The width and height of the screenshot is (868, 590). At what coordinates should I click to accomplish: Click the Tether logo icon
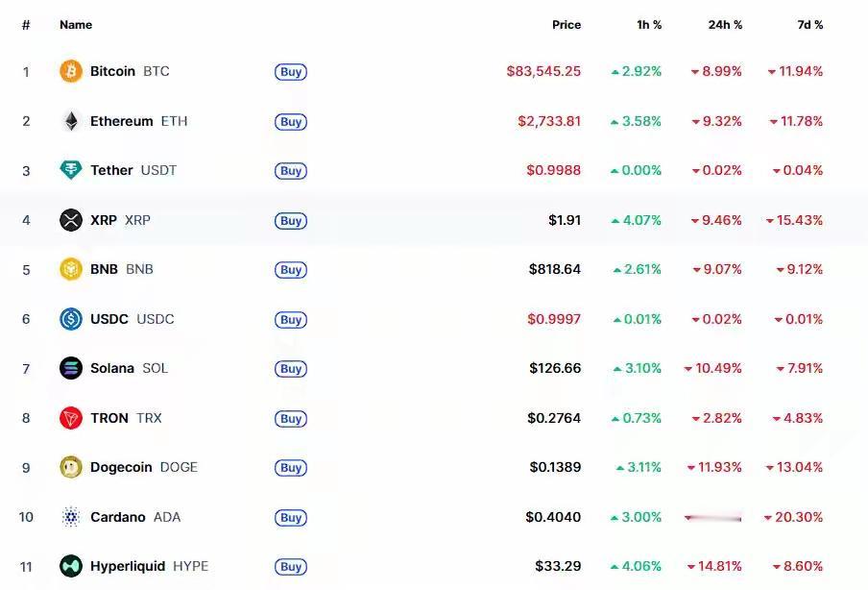(71, 170)
